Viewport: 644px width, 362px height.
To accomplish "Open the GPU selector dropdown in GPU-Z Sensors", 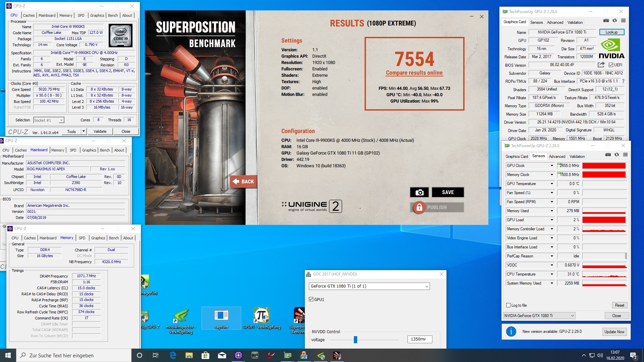I will pyautogui.click(x=539, y=316).
